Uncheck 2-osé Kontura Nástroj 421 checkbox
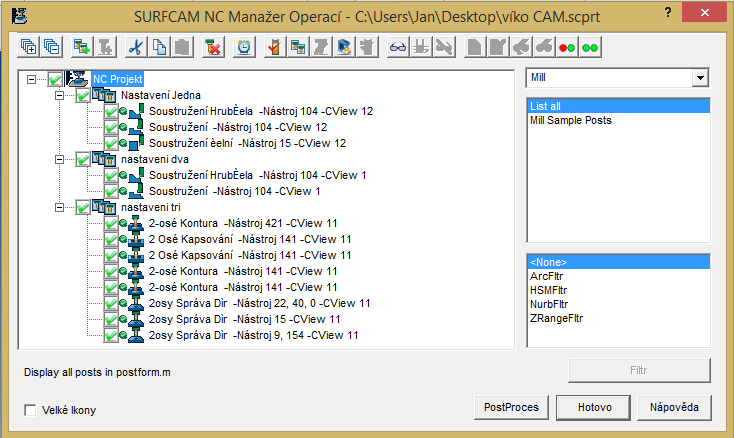 tap(111, 224)
